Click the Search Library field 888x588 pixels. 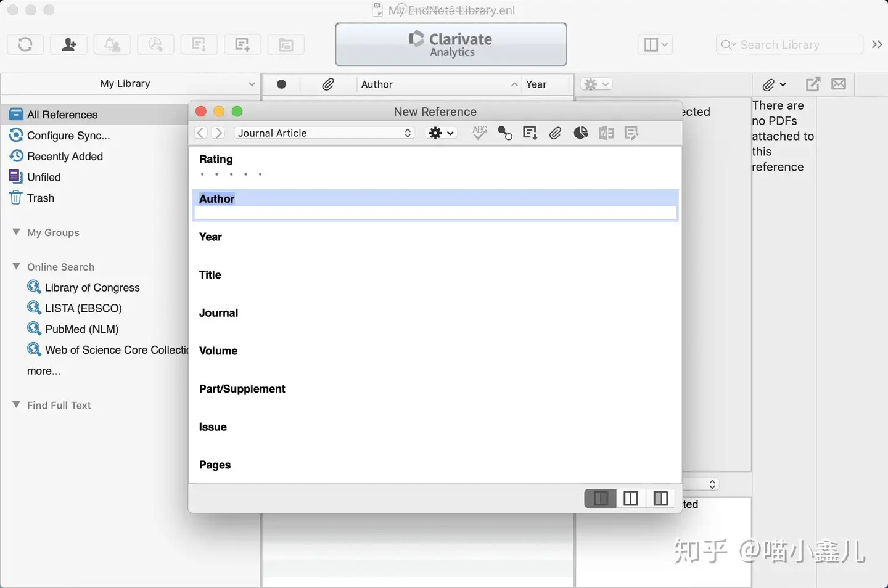click(x=789, y=44)
